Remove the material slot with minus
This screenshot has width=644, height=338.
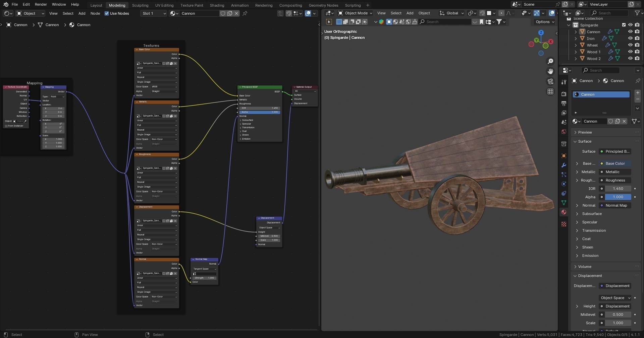pos(638,99)
